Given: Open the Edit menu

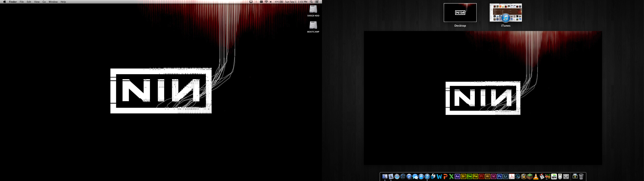Looking at the screenshot, I should tap(29, 2).
